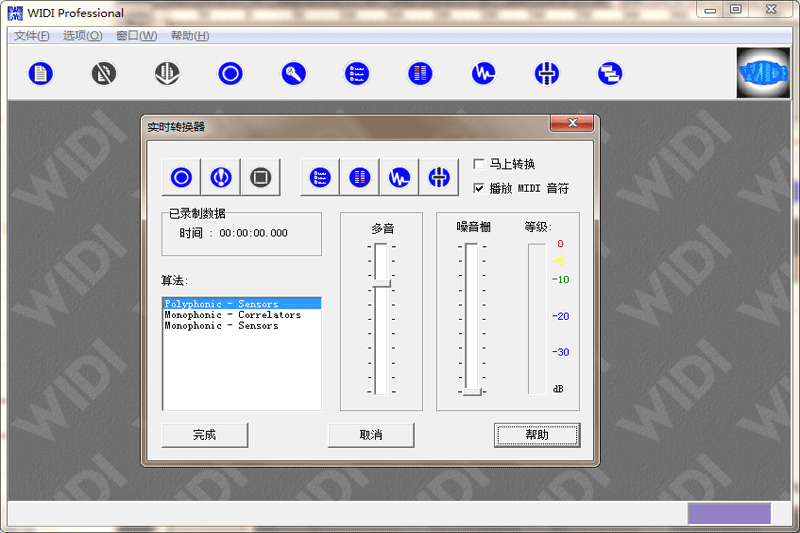The width and height of the screenshot is (800, 533).
Task: Enable the 马上转换 checkbox
Action: (479, 164)
